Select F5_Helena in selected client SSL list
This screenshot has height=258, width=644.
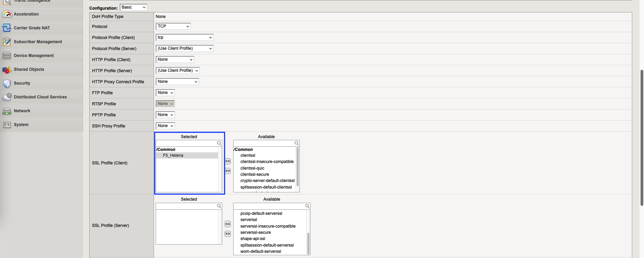(x=173, y=155)
